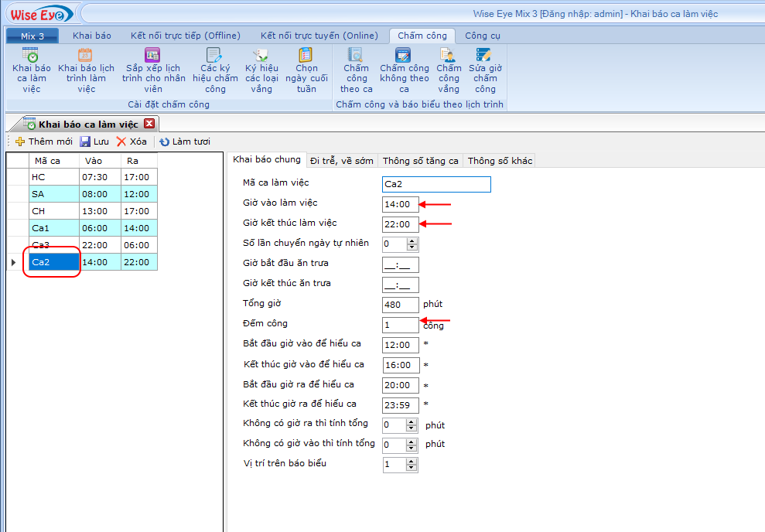
Task: Increase Số lần chuyển ngày tự nhiên value
Action: click(412, 240)
